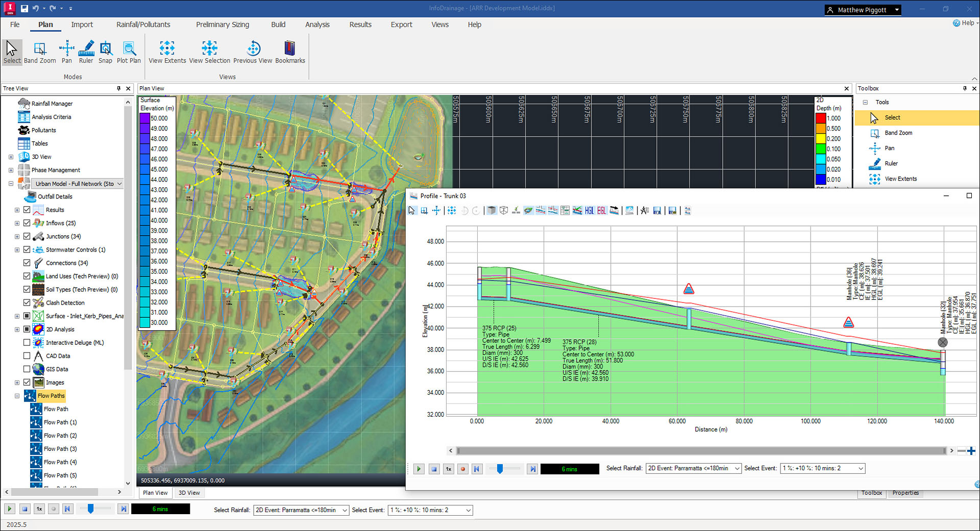
Task: Uncheck Clash Detection in the tree view
Action: pyautogui.click(x=27, y=302)
